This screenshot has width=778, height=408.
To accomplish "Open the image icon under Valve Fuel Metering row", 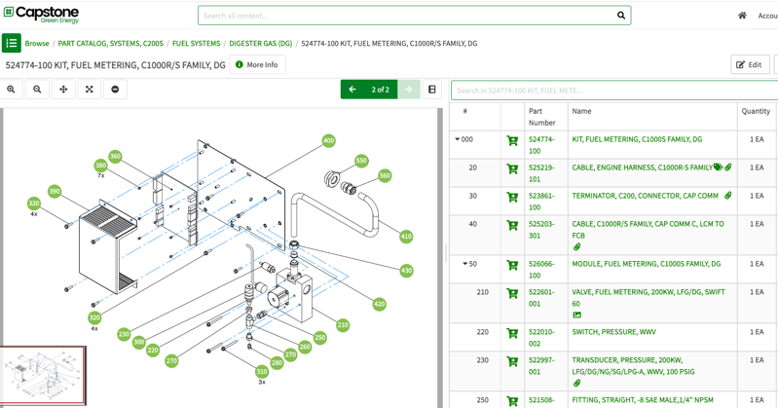I will coord(577,315).
